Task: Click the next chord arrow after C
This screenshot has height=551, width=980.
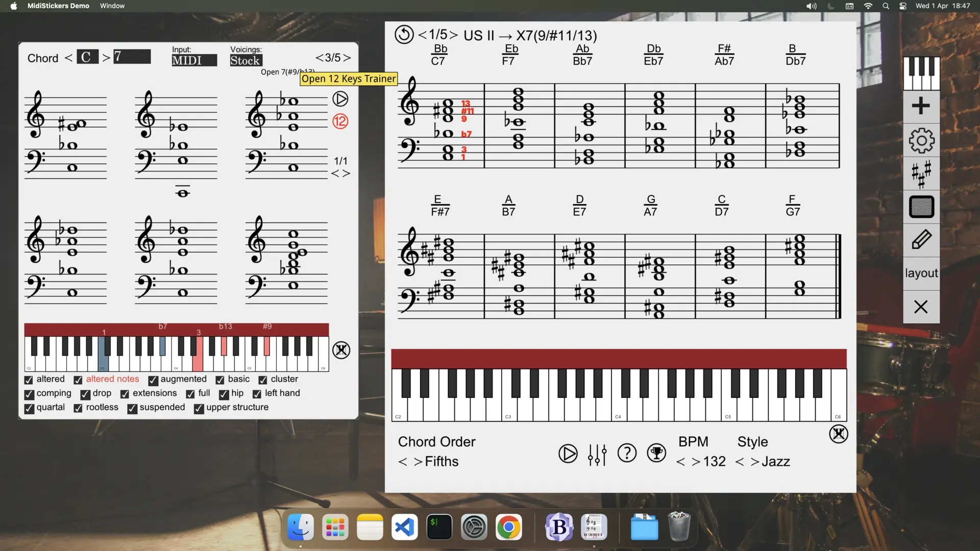Action: coord(107,57)
